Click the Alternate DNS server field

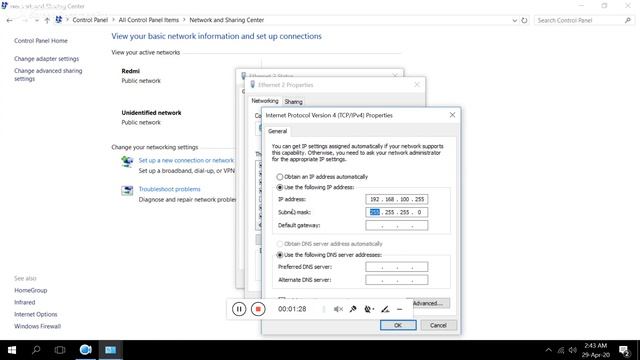coord(397,280)
